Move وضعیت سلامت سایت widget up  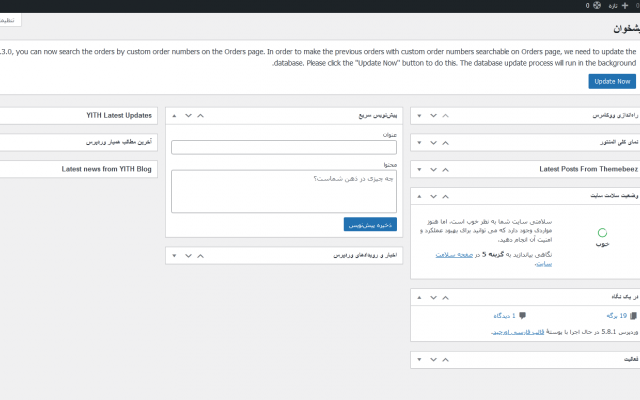point(445,196)
